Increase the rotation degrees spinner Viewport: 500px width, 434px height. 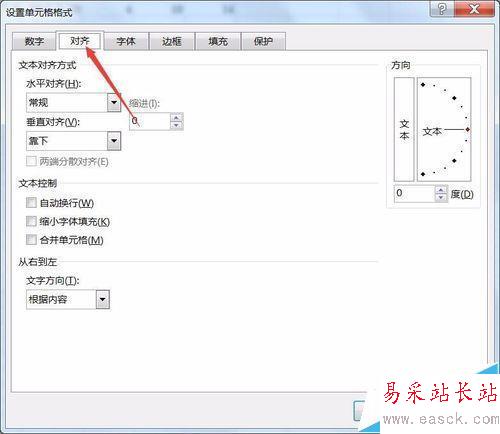coord(441,190)
